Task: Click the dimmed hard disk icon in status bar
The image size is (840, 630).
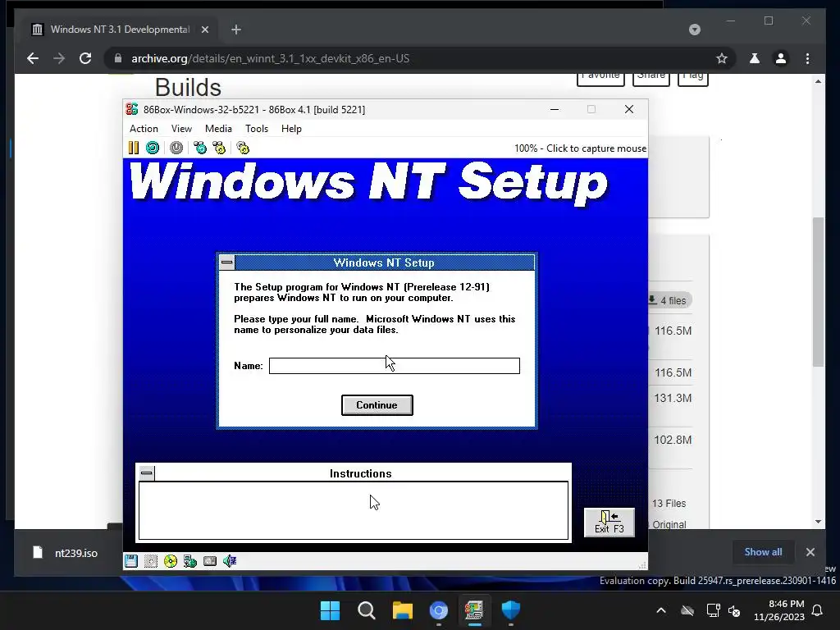Action: (x=151, y=561)
